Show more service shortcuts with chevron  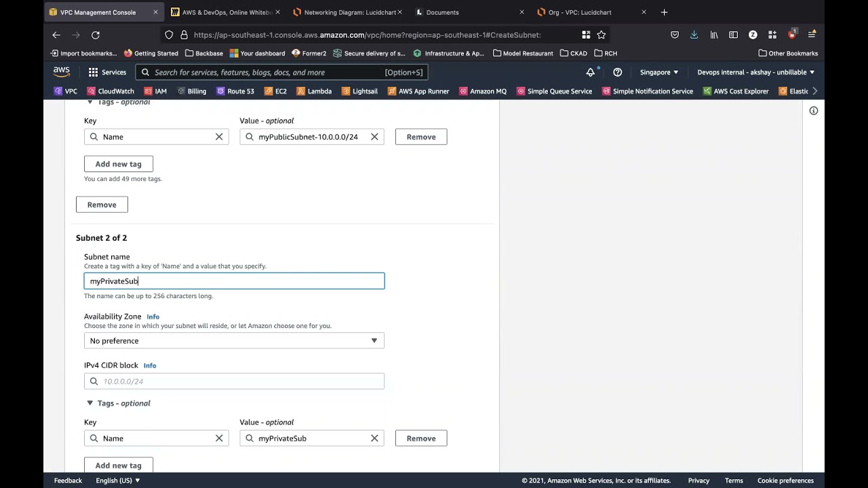(x=814, y=91)
